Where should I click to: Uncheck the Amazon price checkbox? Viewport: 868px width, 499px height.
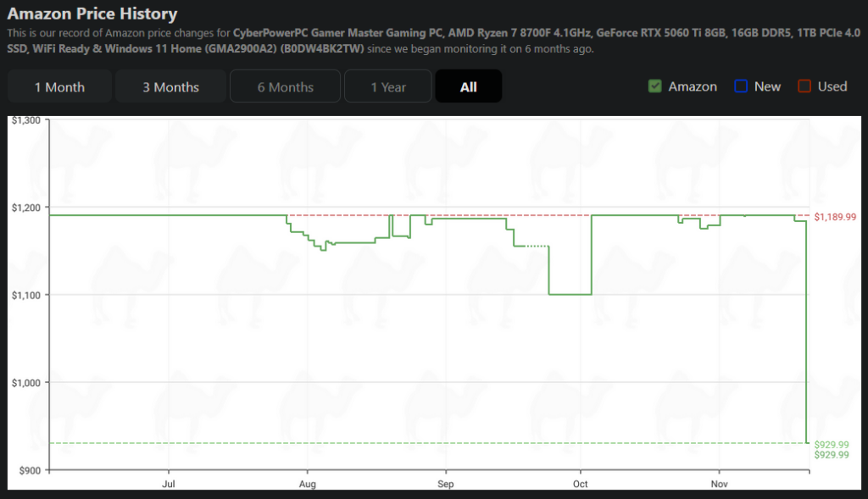pyautogui.click(x=654, y=86)
